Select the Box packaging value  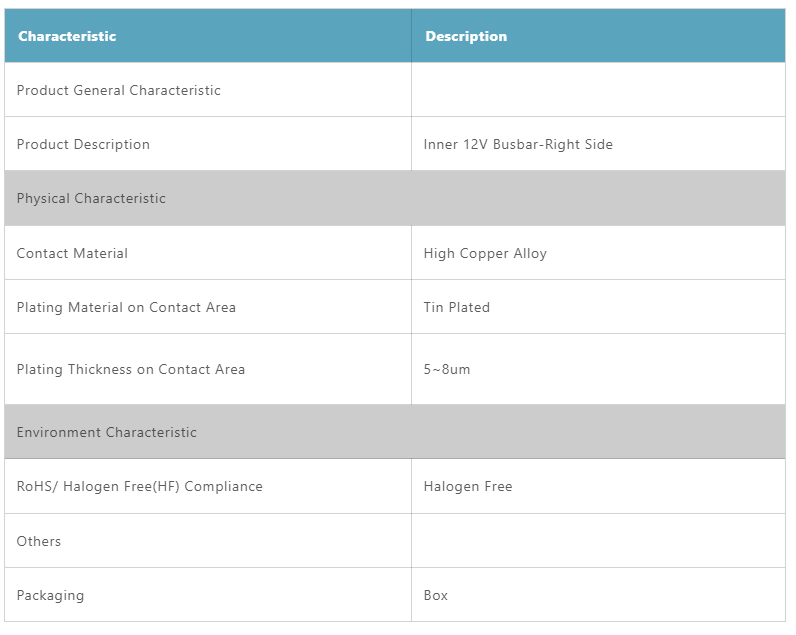[x=436, y=595]
